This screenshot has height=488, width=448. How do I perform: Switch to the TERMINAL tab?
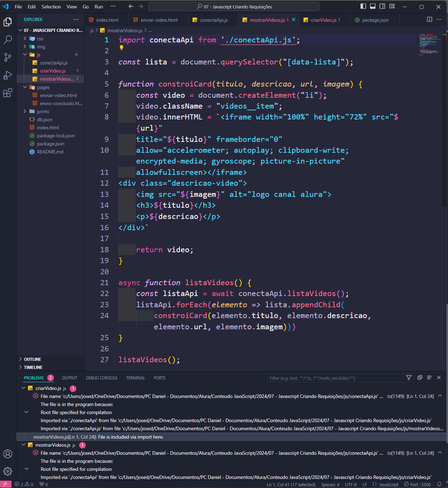click(135, 378)
